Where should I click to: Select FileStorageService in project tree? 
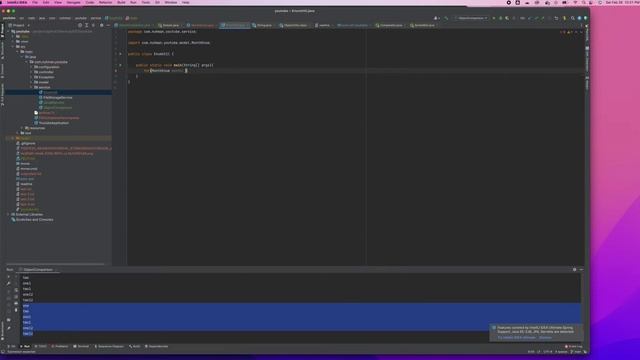(58, 98)
